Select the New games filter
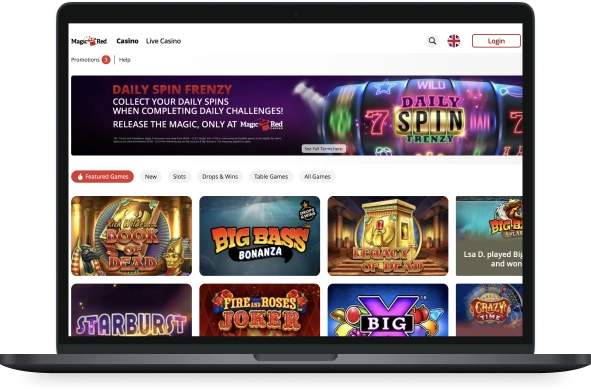The width and height of the screenshot is (591, 391). (x=151, y=176)
